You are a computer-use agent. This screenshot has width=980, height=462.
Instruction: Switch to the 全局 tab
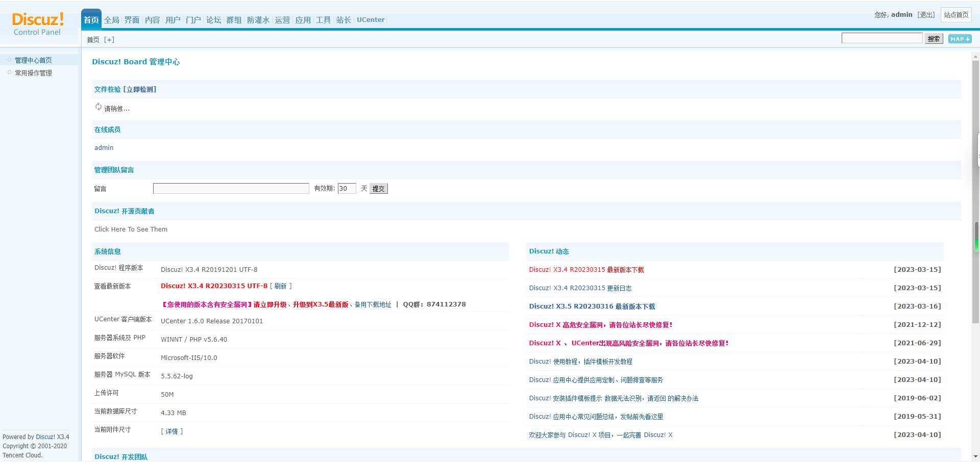pyautogui.click(x=112, y=20)
